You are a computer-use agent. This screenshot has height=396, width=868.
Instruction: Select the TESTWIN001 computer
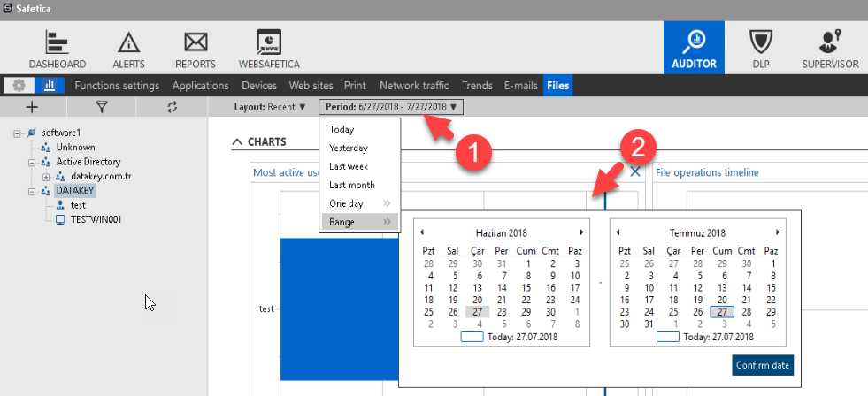pyautogui.click(x=96, y=219)
